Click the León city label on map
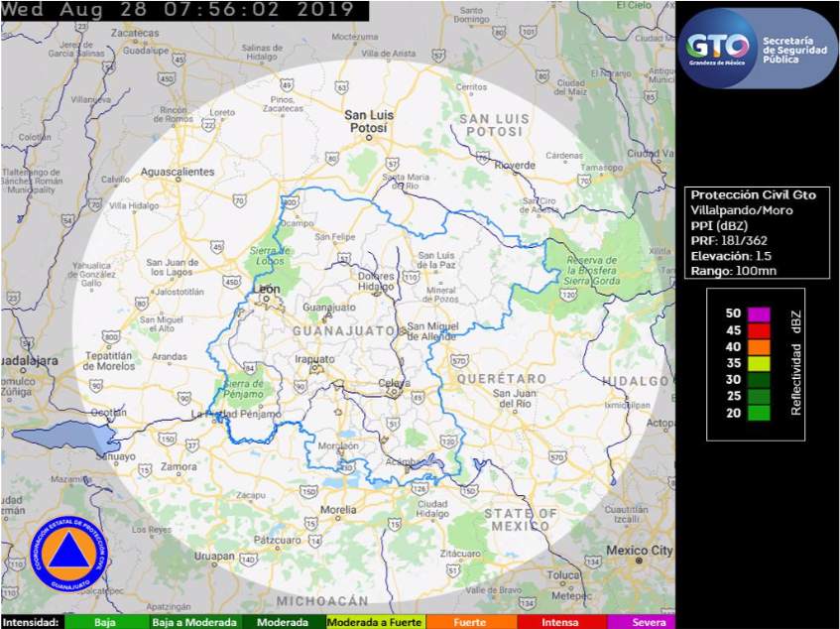840x629 pixels. (x=266, y=289)
